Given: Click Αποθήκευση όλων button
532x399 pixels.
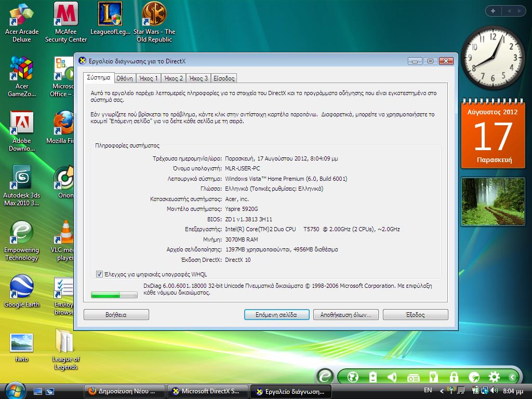Looking at the screenshot, I should (345, 314).
